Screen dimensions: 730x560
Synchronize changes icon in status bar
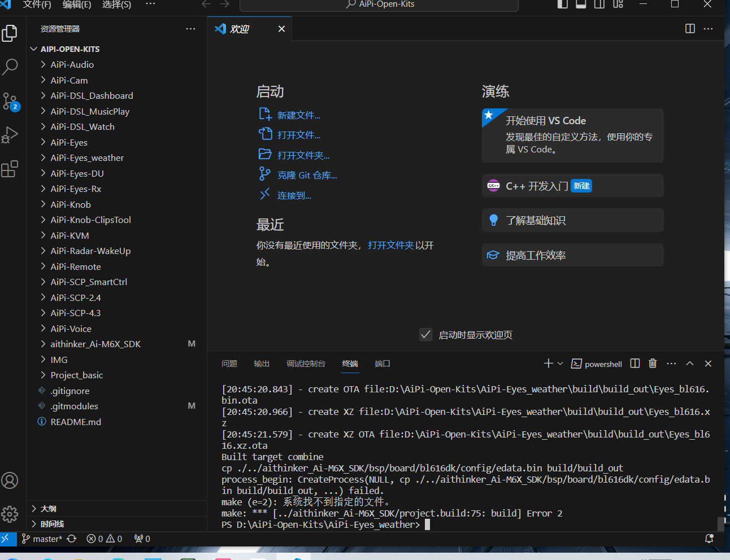pyautogui.click(x=72, y=539)
